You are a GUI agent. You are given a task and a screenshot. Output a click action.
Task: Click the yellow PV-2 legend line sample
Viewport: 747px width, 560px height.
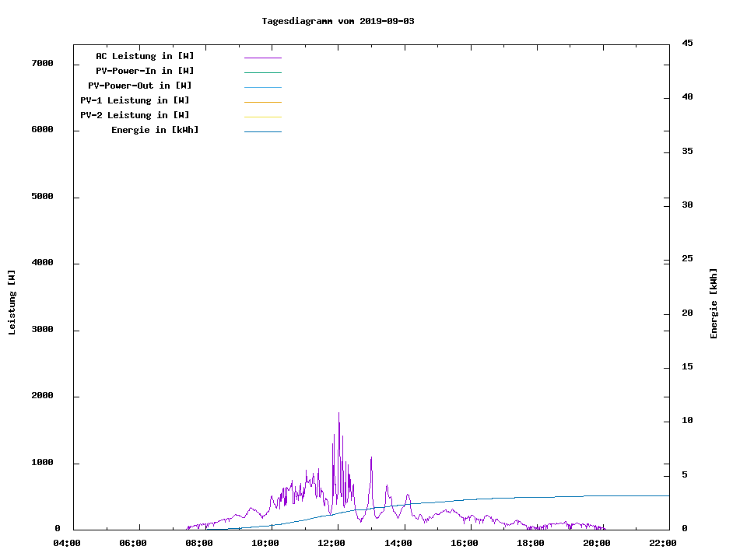262,117
